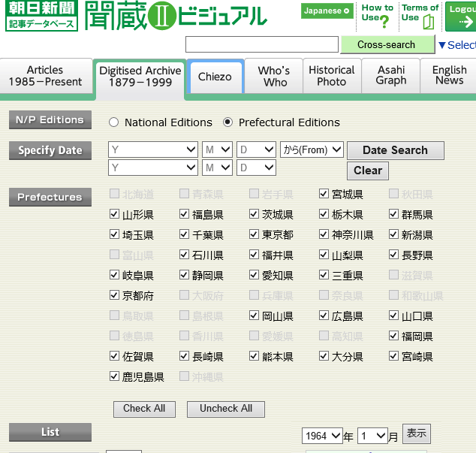The height and width of the screenshot is (453, 476).
Task: Click the Uncheck All button
Action: pyautogui.click(x=226, y=409)
